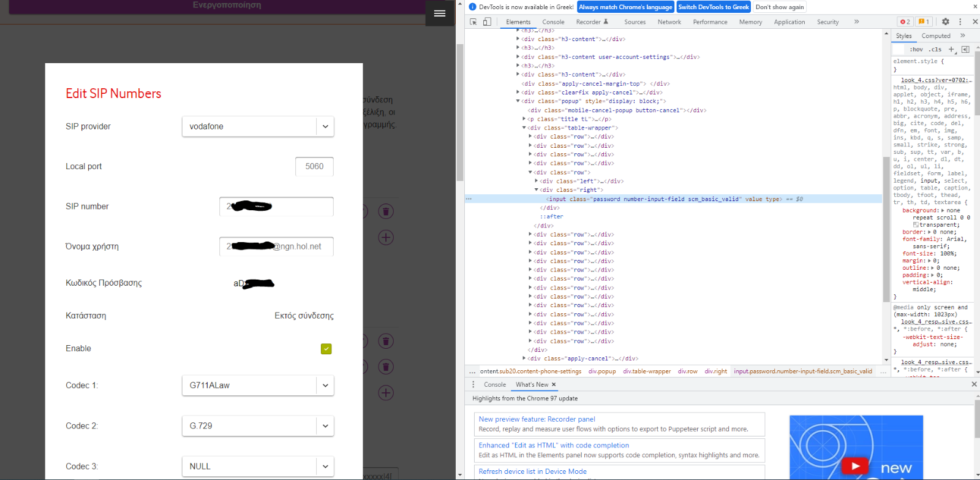Click the Όνομα χρήστη input field
This screenshot has height=480, width=980.
pyautogui.click(x=276, y=246)
